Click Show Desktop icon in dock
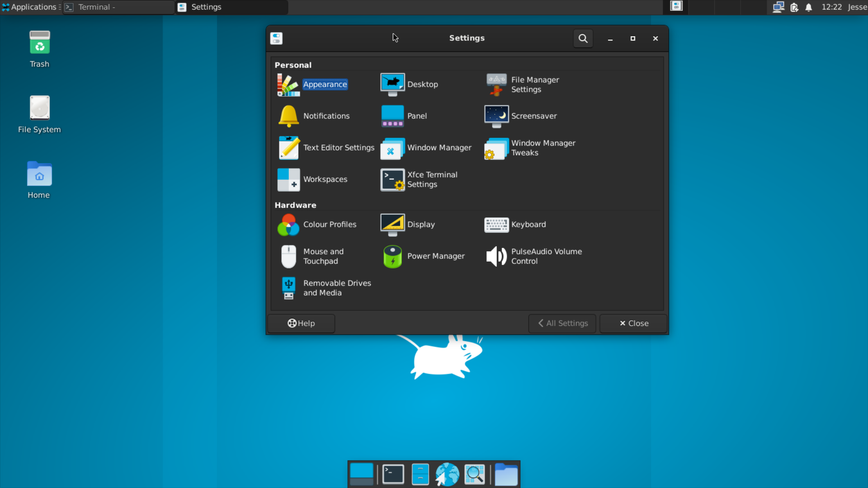Image resolution: width=868 pixels, height=488 pixels. click(x=362, y=474)
